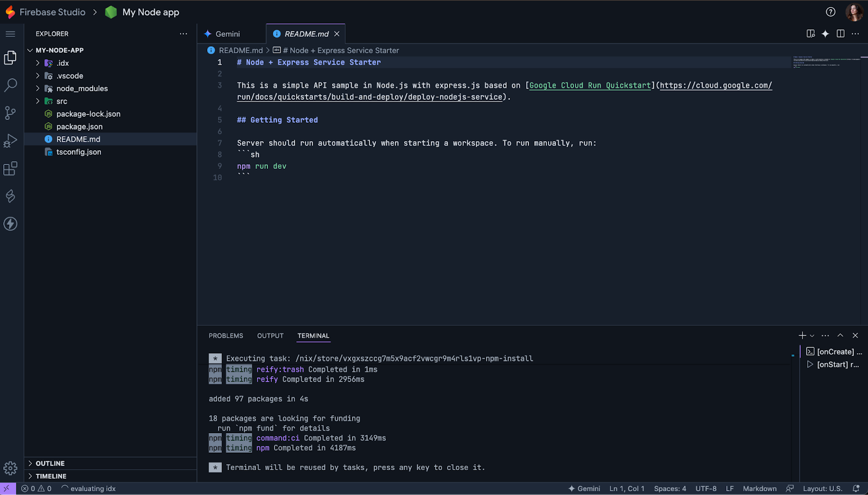
Task: Collapse the MY-NODE-APP folder section
Action: pos(110,50)
